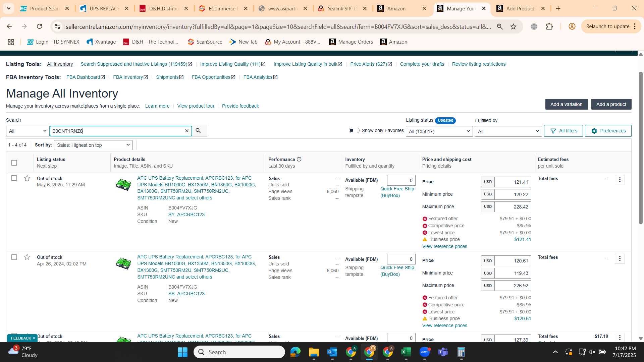Screen dimensions: 644x362
Task: Clear the search field with the X icon
Action: click(x=187, y=131)
